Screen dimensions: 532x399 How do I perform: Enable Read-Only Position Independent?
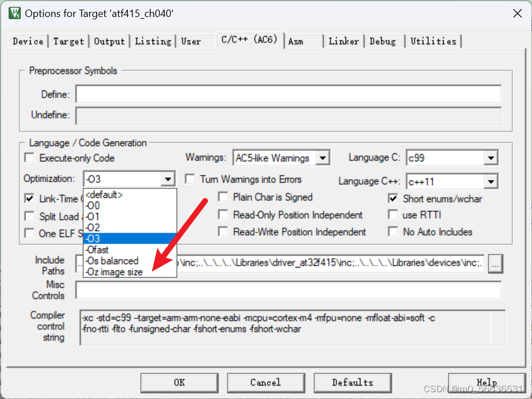point(224,215)
